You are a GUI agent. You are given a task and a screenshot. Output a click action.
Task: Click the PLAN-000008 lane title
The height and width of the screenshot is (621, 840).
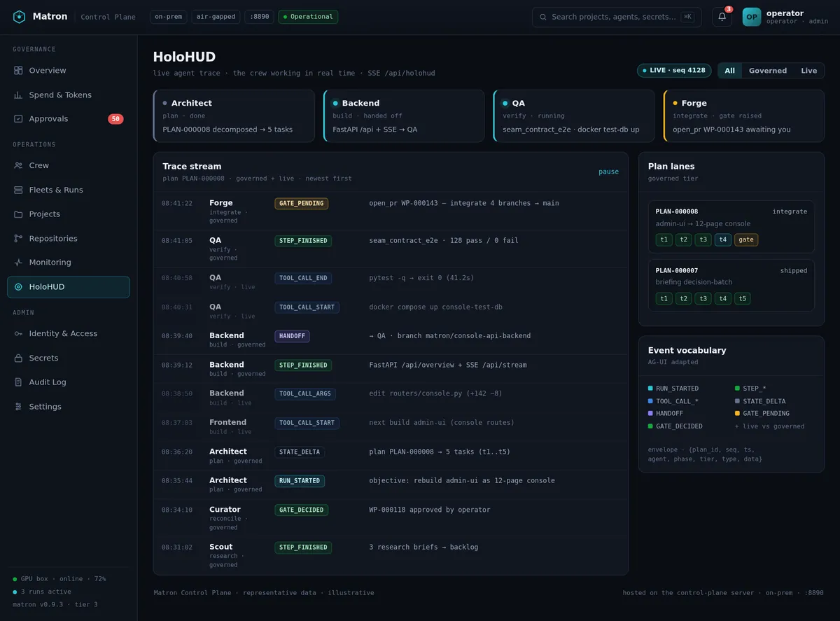coord(676,211)
